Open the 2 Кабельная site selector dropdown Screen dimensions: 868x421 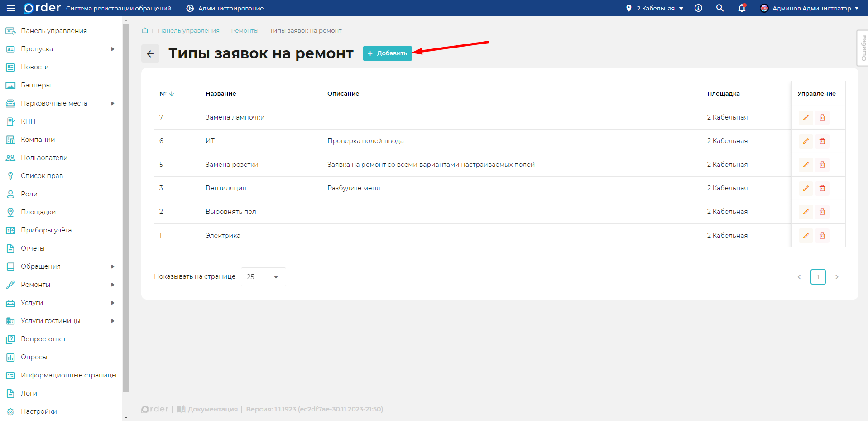click(655, 8)
